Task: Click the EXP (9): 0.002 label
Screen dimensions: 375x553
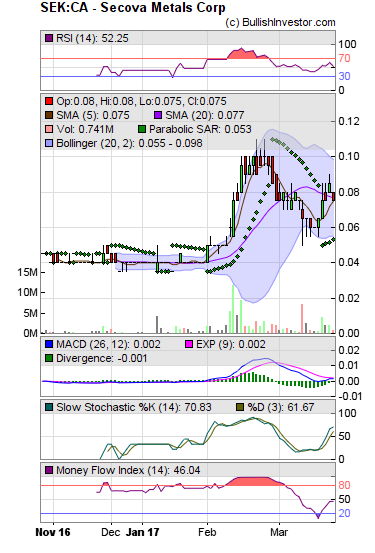Action: coord(231,345)
